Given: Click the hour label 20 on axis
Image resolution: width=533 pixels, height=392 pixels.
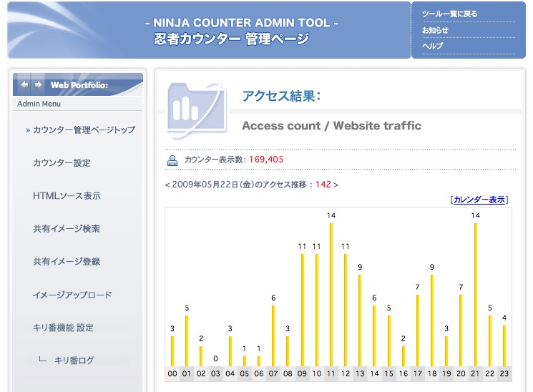Looking at the screenshot, I should (x=461, y=373).
